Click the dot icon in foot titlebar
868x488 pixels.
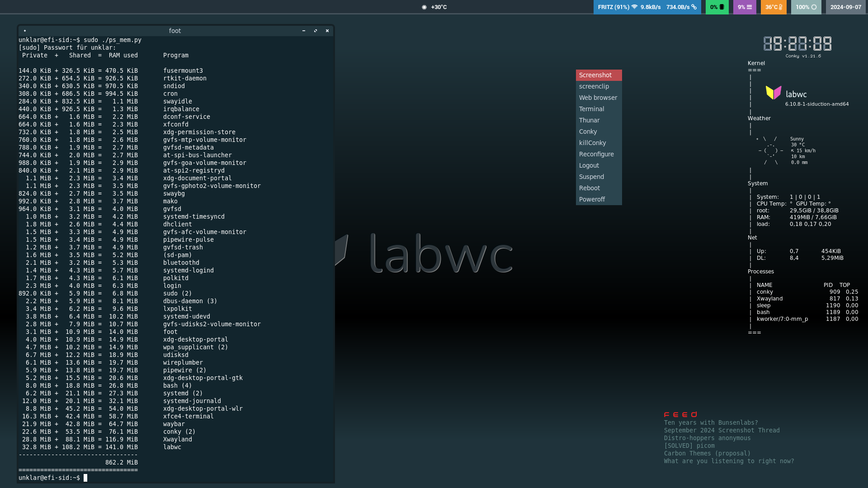point(25,31)
